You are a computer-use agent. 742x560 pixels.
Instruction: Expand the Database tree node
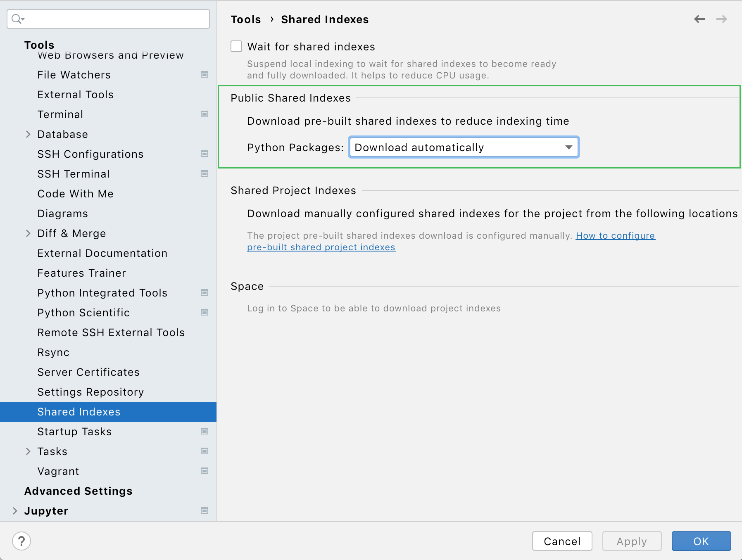[x=28, y=134]
